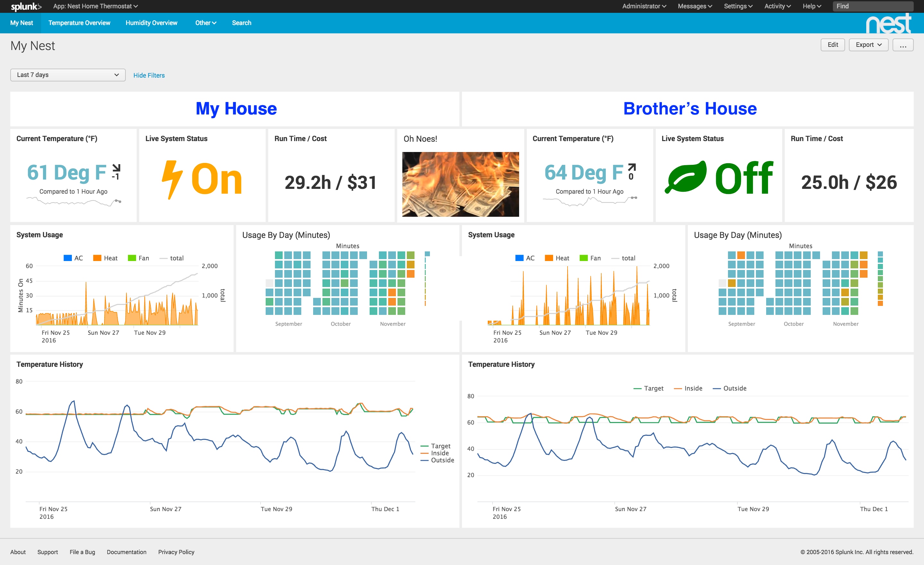
Task: Expand the Export dropdown button
Action: coord(868,45)
